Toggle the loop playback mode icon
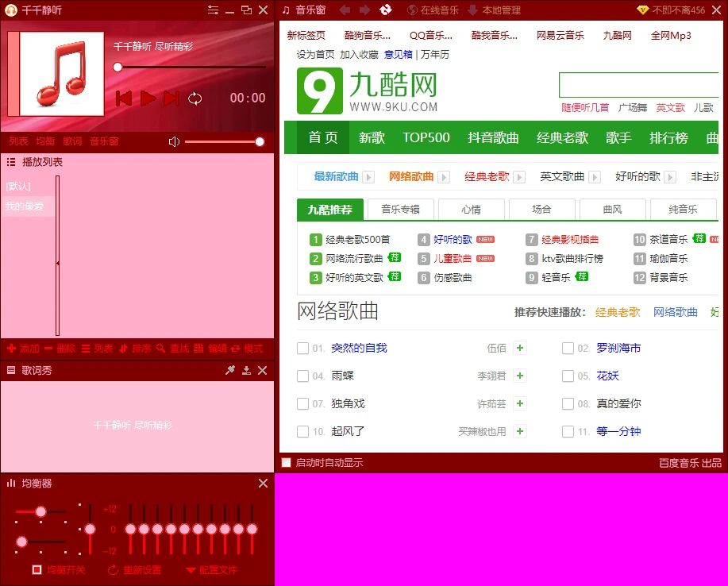 pos(195,98)
